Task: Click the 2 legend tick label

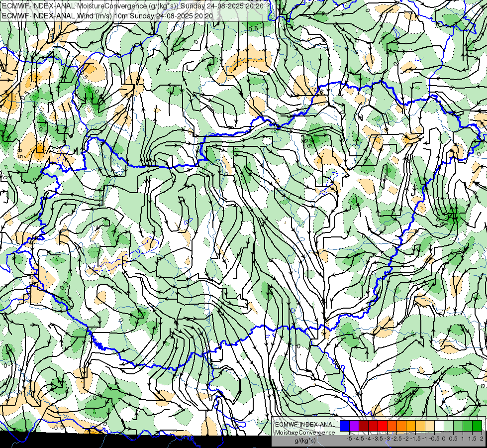Action: (482, 439)
